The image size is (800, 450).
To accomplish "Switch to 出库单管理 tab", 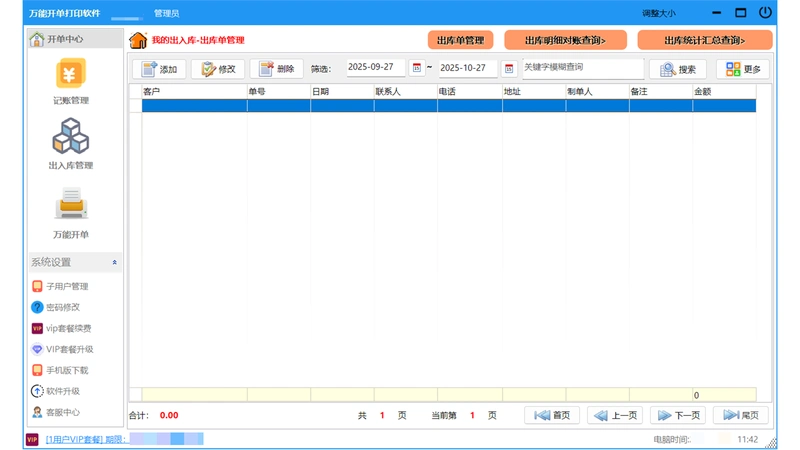I will pyautogui.click(x=460, y=40).
